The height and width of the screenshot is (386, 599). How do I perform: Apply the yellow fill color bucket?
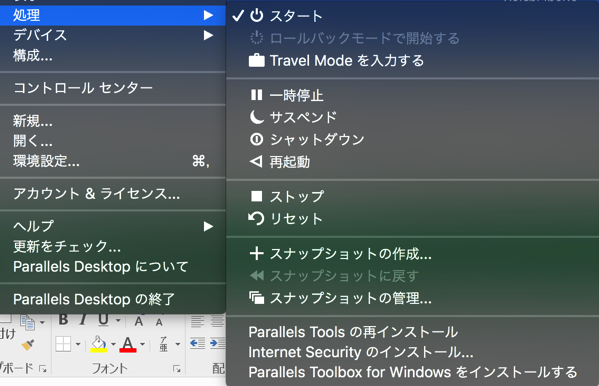(99, 344)
